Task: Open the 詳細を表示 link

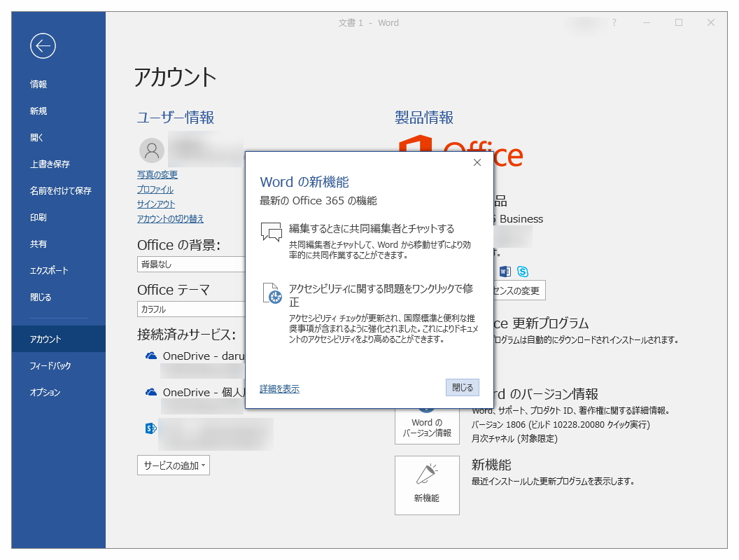Action: click(279, 387)
